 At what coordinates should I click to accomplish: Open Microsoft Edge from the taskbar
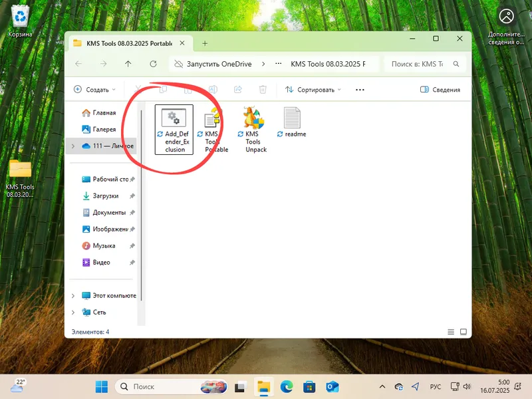[x=286, y=386]
